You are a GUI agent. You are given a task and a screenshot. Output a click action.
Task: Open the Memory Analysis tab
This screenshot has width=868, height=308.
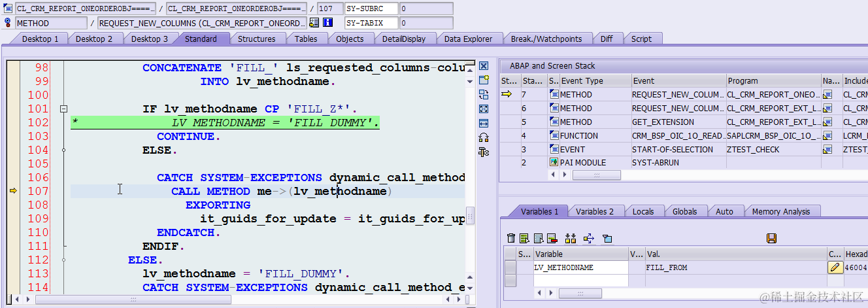pyautogui.click(x=781, y=211)
